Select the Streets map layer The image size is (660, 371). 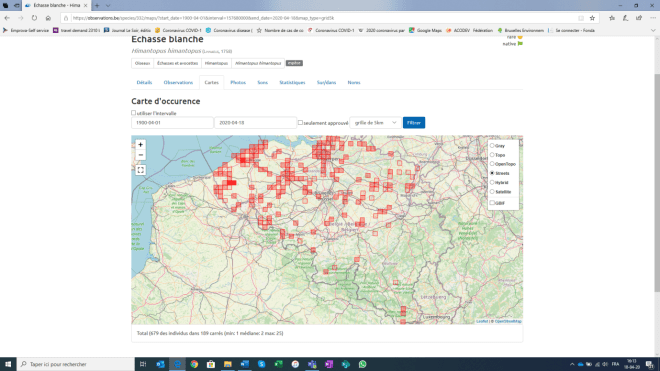pyautogui.click(x=492, y=173)
